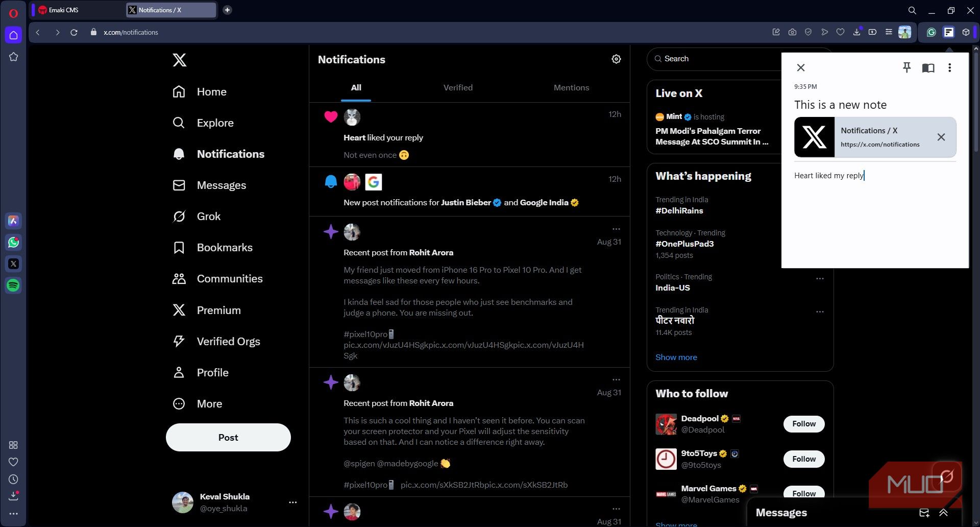The height and width of the screenshot is (527, 980).
Task: Open the #DelhiRains trend
Action: click(x=679, y=210)
